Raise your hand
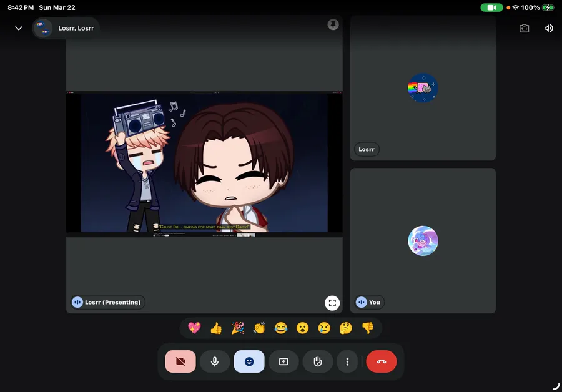The height and width of the screenshot is (392, 562). click(x=318, y=361)
